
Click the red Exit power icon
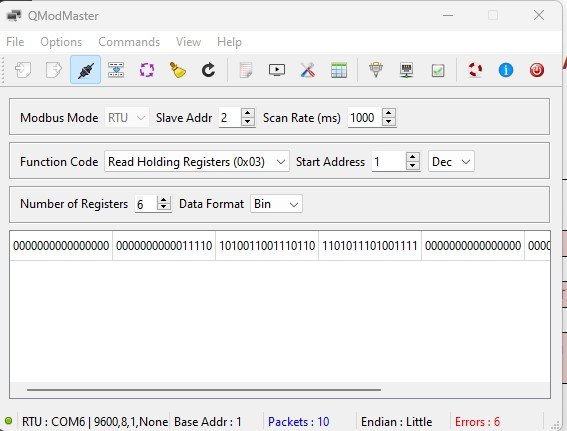537,70
